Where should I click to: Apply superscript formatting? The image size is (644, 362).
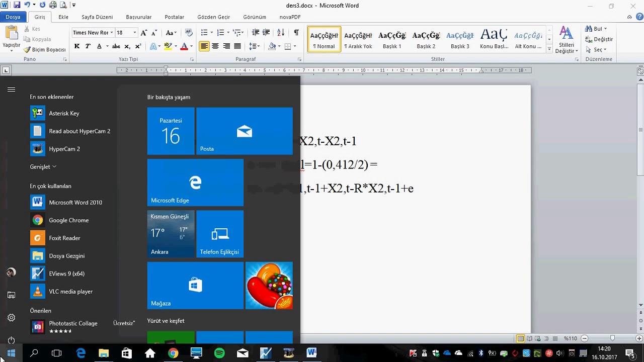tap(138, 46)
